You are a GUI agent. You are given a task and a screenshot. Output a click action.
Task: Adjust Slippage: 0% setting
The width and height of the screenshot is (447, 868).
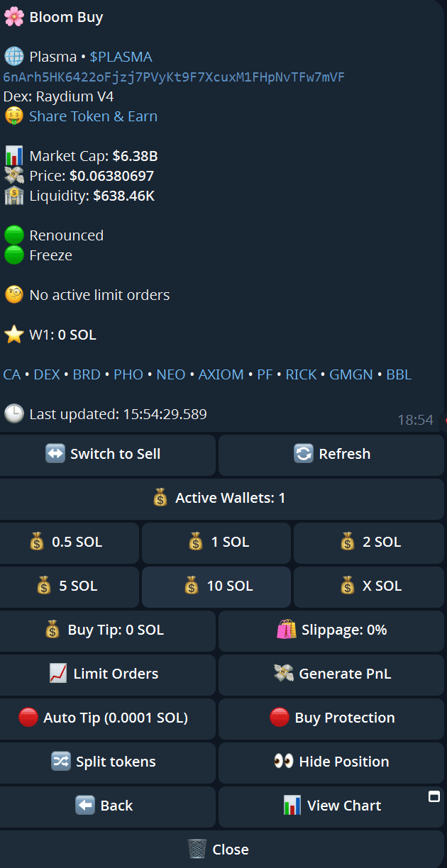pos(331,630)
